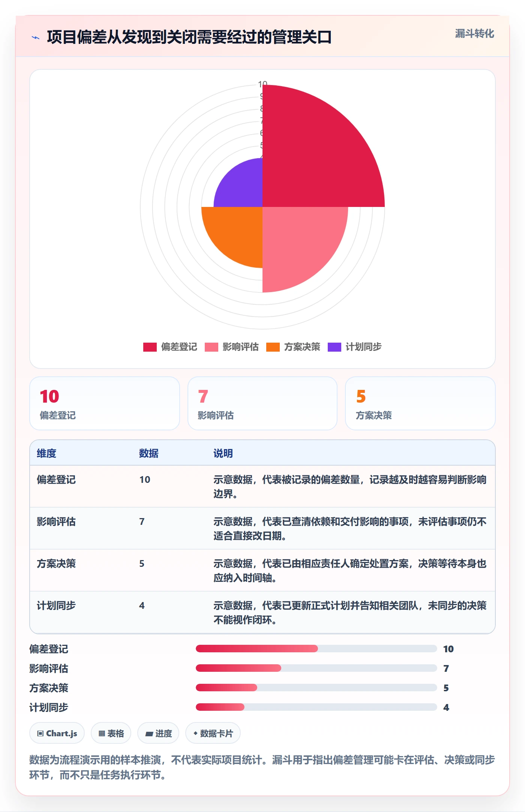This screenshot has width=525, height=812.
Task: Click the 影响评估 progress bar
Action: point(316,668)
